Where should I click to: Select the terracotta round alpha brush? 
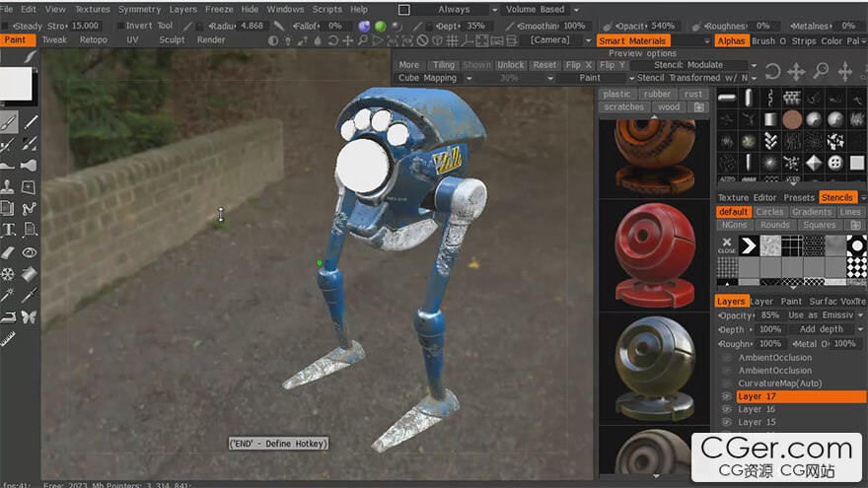(x=792, y=119)
